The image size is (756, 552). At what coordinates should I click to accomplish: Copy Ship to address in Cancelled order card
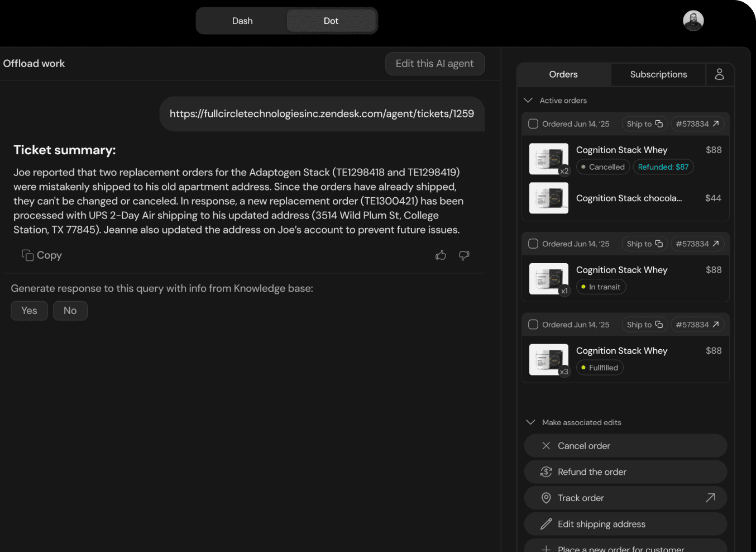pos(659,124)
